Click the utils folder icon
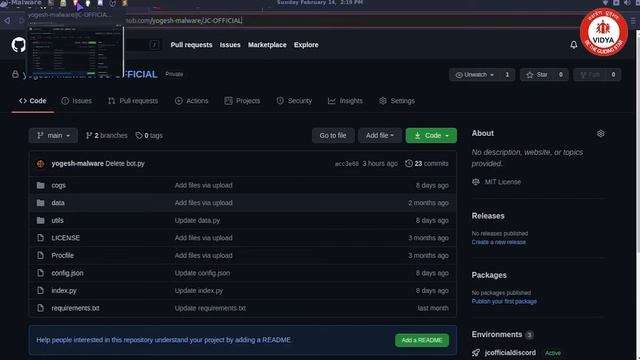 point(40,220)
